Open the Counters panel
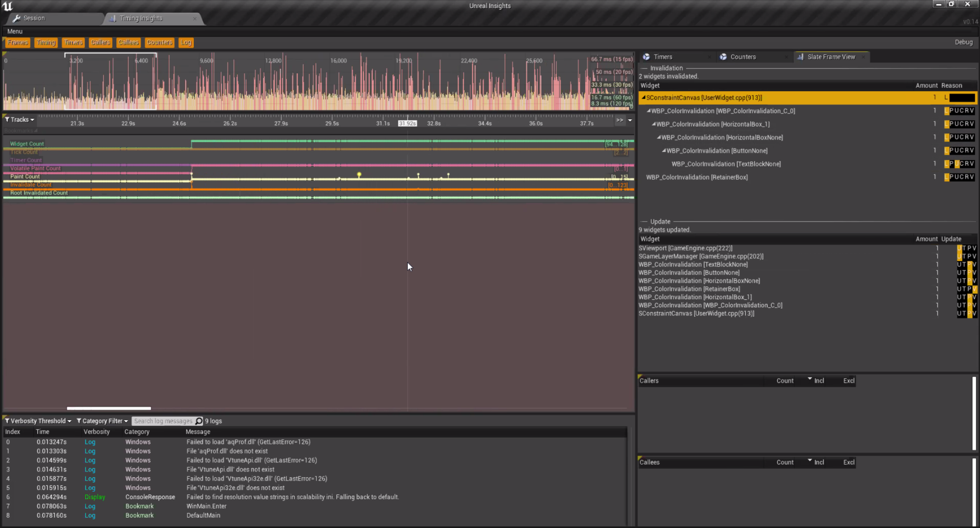 pos(159,43)
